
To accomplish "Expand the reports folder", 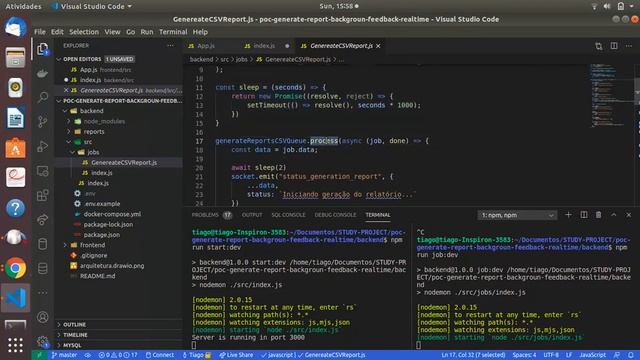I will [x=69, y=131].
